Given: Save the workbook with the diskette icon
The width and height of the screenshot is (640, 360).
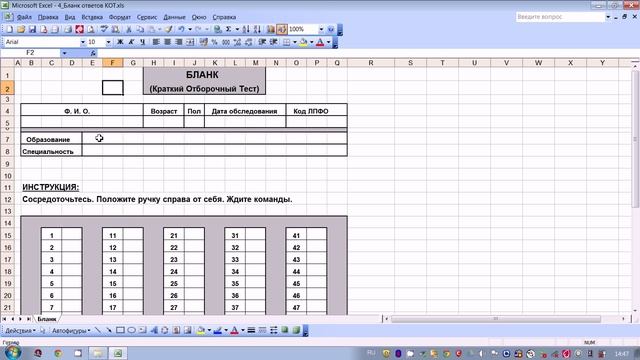Looking at the screenshot, I should click(x=32, y=29).
